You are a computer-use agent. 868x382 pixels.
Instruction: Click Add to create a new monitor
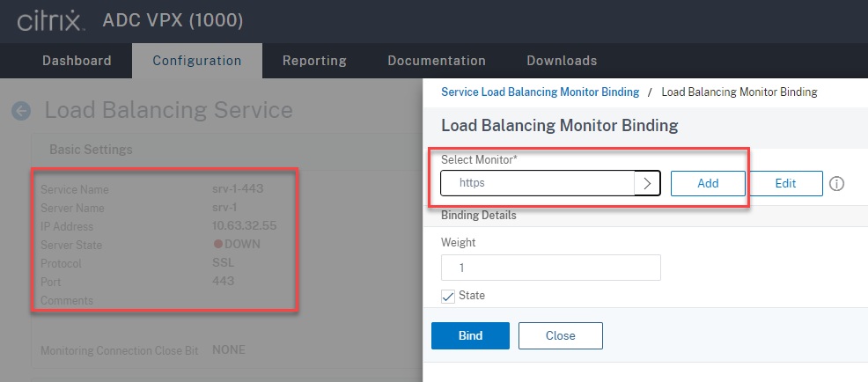[x=708, y=183]
